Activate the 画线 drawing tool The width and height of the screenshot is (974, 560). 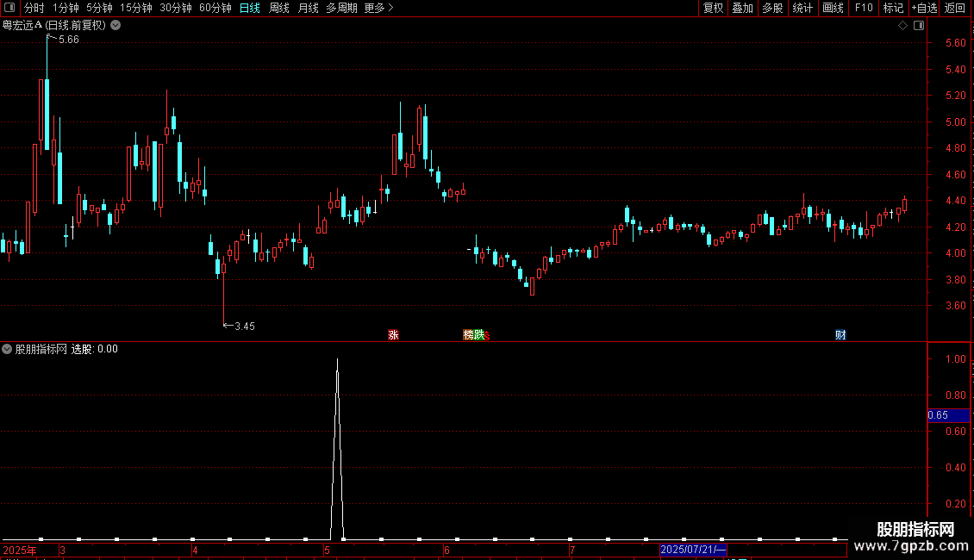click(x=833, y=8)
